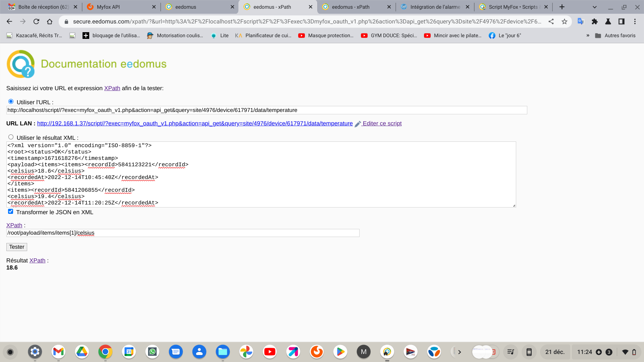This screenshot has height=362, width=644.
Task: Open Chrome Labs flask icon
Action: click(x=608, y=21)
